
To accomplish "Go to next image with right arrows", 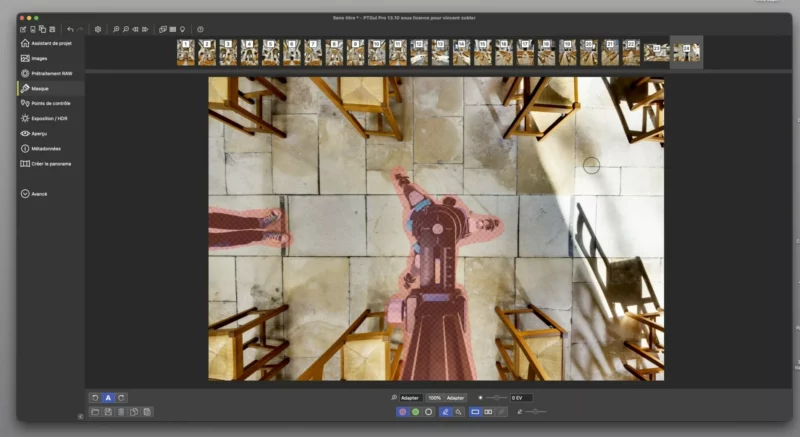I will (x=145, y=30).
